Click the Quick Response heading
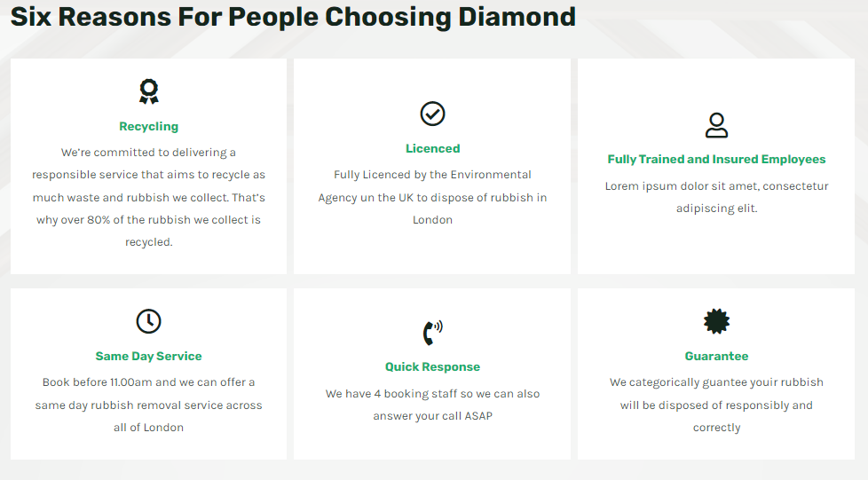The width and height of the screenshot is (868, 480). tap(432, 366)
